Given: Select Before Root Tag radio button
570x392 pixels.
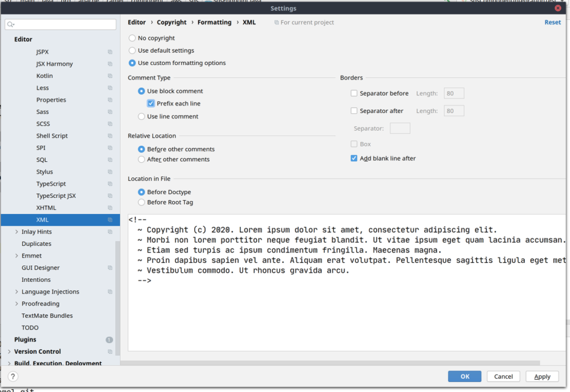Looking at the screenshot, I should click(x=141, y=202).
